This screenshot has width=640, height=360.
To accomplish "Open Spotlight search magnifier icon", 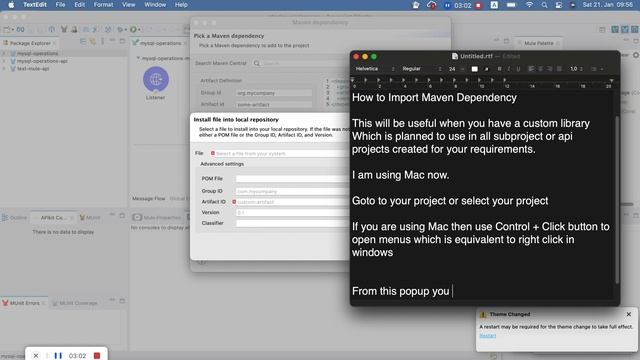I will [544, 5].
